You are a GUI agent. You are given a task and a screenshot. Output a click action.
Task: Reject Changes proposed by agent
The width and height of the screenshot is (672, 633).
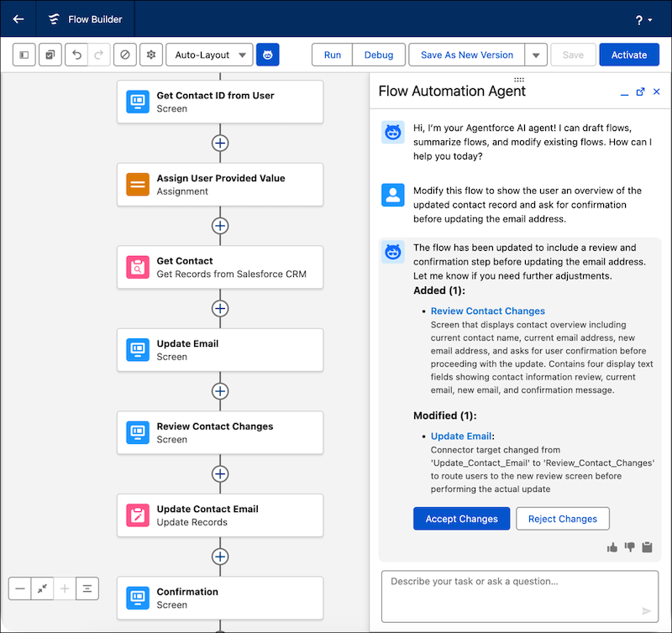coord(562,519)
